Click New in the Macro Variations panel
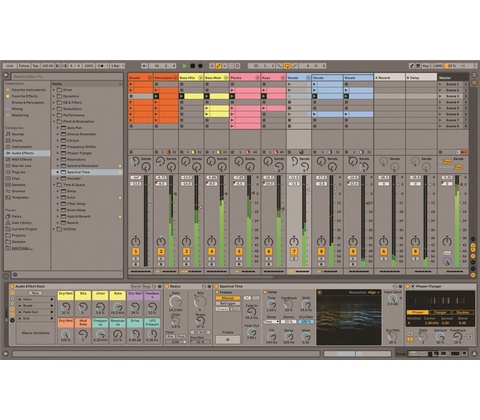Screen dimensions: 480x420 pyautogui.click(x=35, y=293)
